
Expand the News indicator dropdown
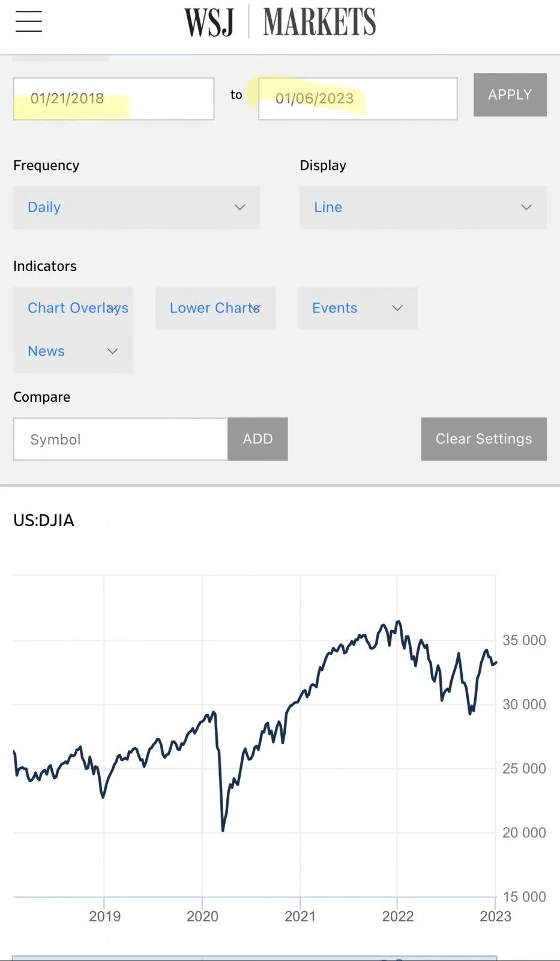(73, 351)
